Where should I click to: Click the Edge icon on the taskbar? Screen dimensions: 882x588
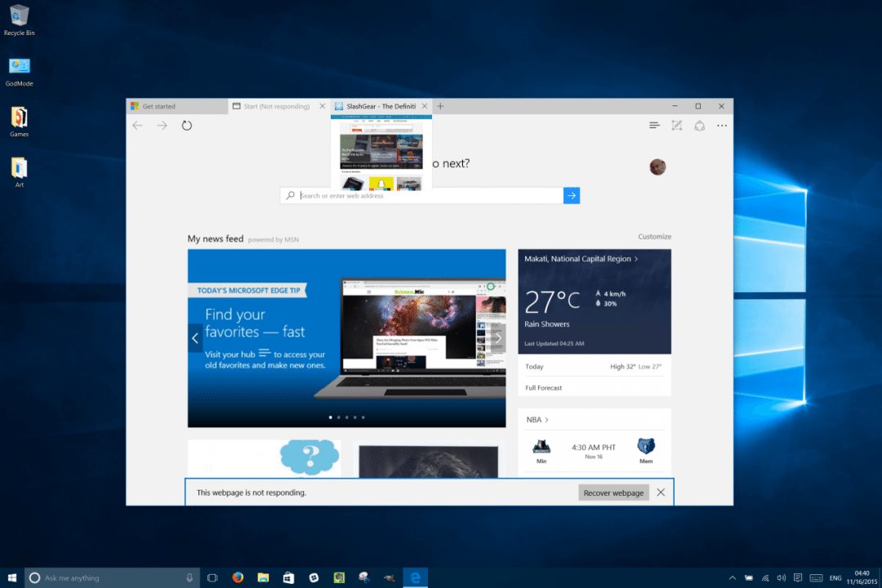(415, 578)
